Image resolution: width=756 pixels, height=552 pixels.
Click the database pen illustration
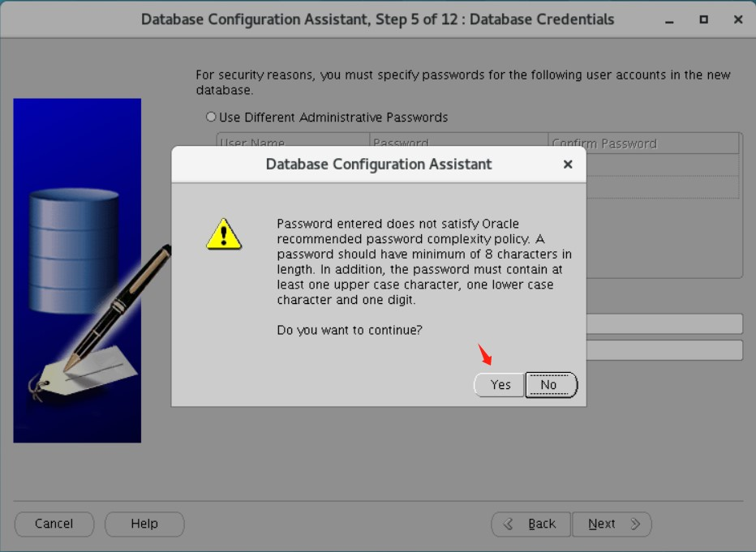click(x=77, y=270)
